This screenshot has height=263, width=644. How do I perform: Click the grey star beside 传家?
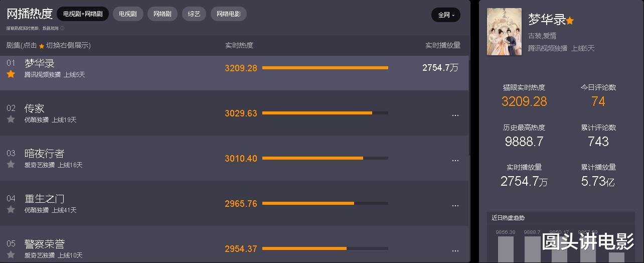(11, 119)
